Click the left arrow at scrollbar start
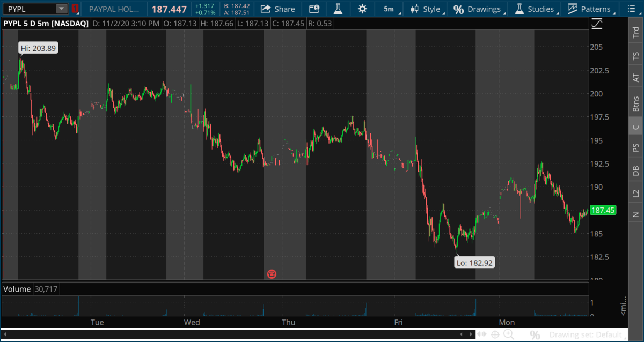 [x=4, y=335]
